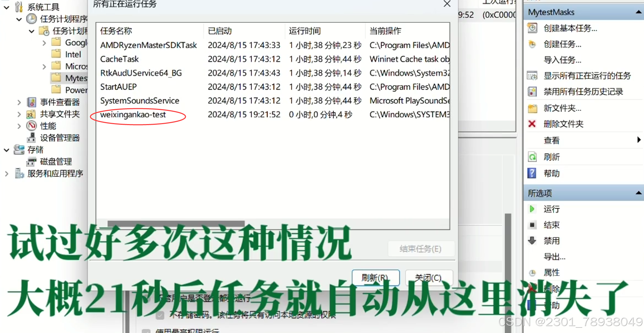Screen dimensions: 644x333
Task: Click the red 删除文件夹 X icon
Action: click(532, 124)
